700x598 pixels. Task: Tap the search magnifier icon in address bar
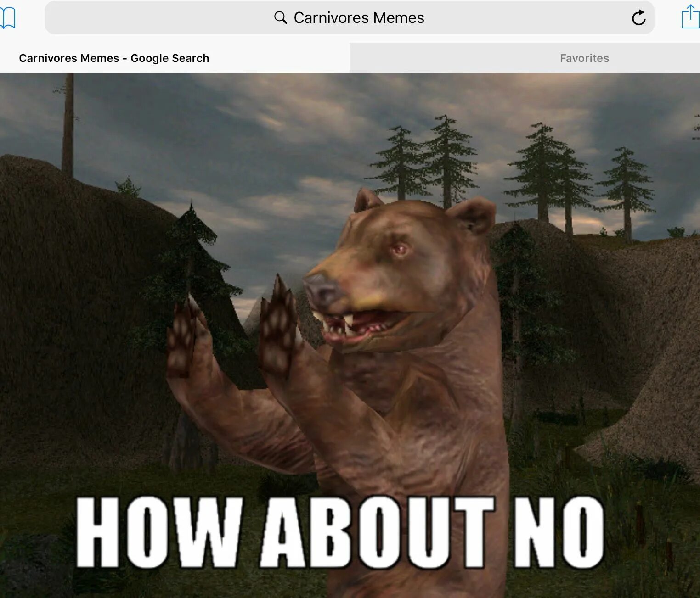coord(280,17)
